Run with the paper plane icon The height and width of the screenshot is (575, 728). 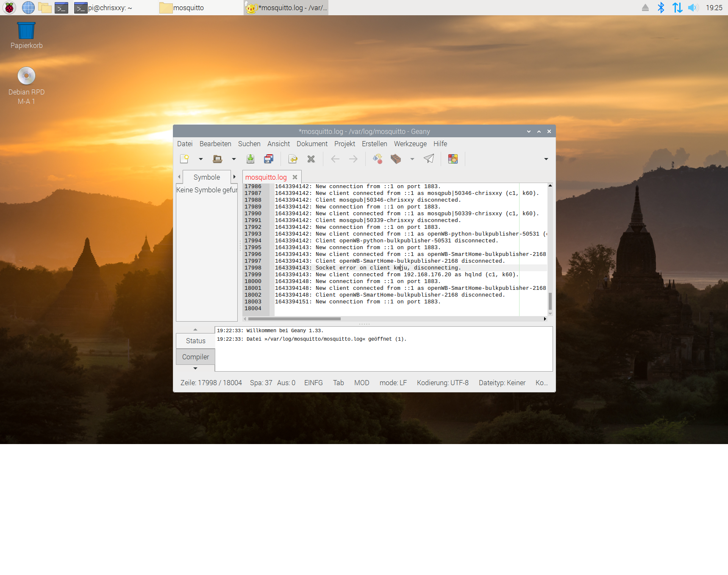pos(429,159)
